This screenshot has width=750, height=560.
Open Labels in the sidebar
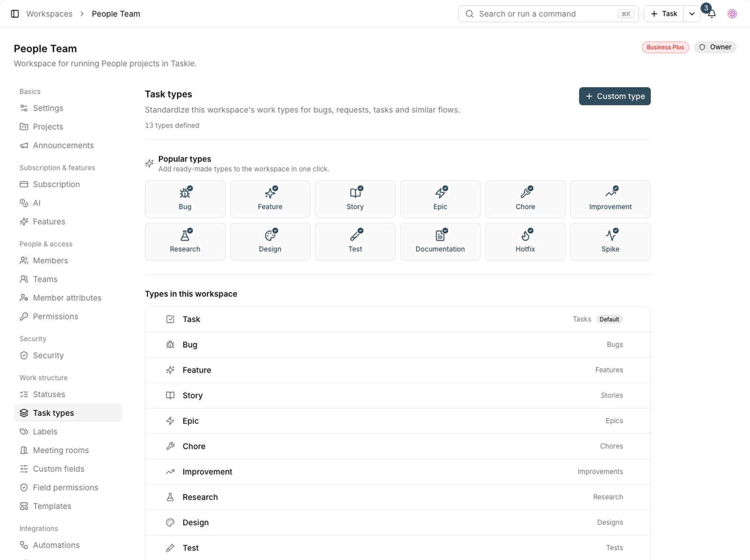coord(68,432)
